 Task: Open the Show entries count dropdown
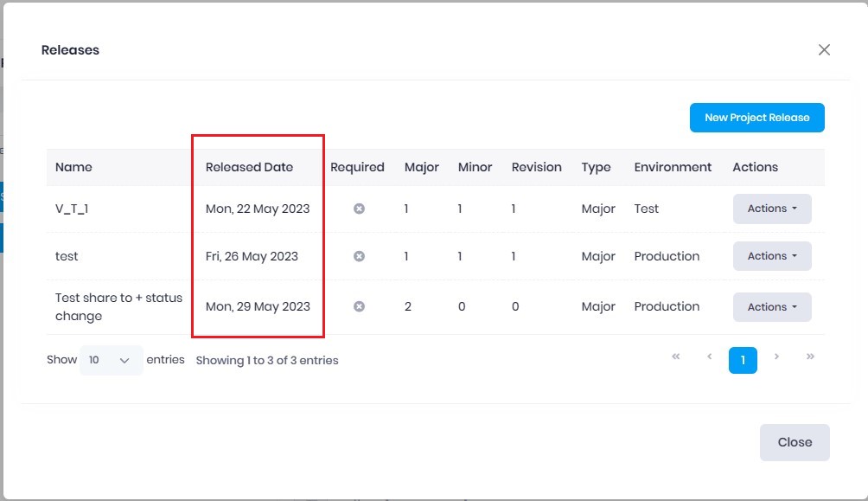[112, 360]
